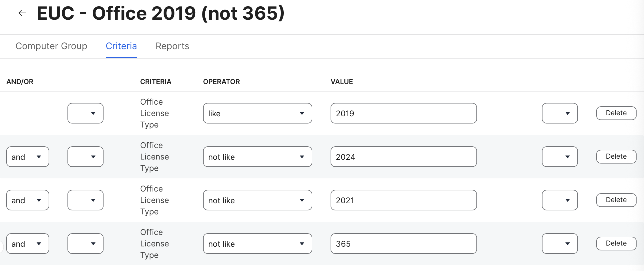Change the and/or dropdown for the 2021 row
The width and height of the screenshot is (644, 271).
point(28,200)
